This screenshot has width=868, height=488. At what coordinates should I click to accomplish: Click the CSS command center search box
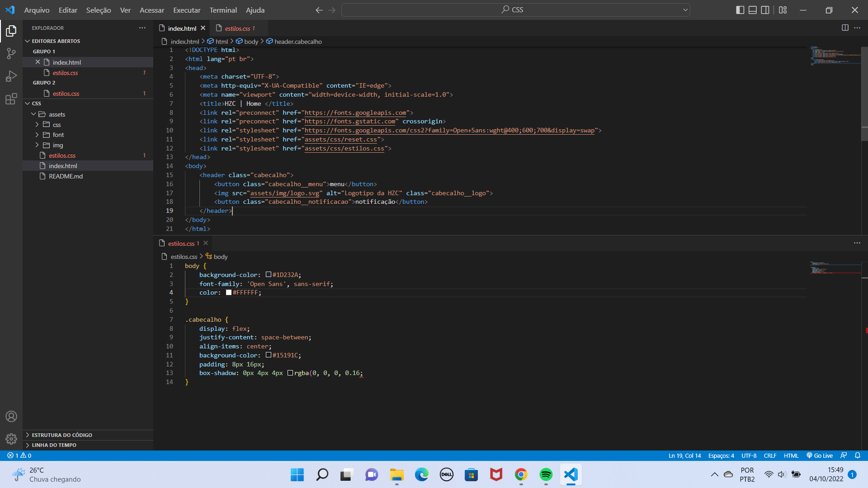(x=515, y=10)
